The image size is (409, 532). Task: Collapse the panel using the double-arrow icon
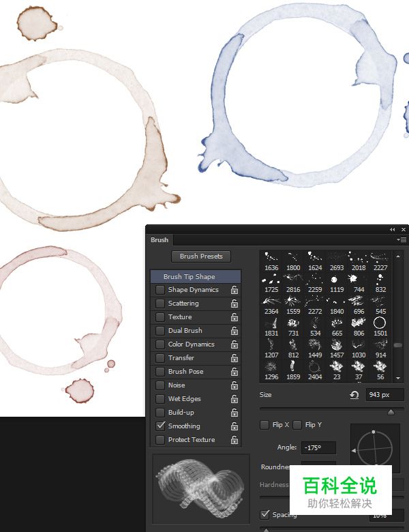click(x=392, y=230)
